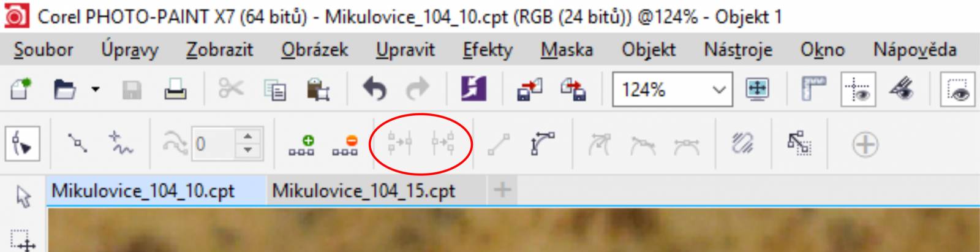Click the Export icon
Image resolution: width=980 pixels, height=252 pixels.
point(574,90)
